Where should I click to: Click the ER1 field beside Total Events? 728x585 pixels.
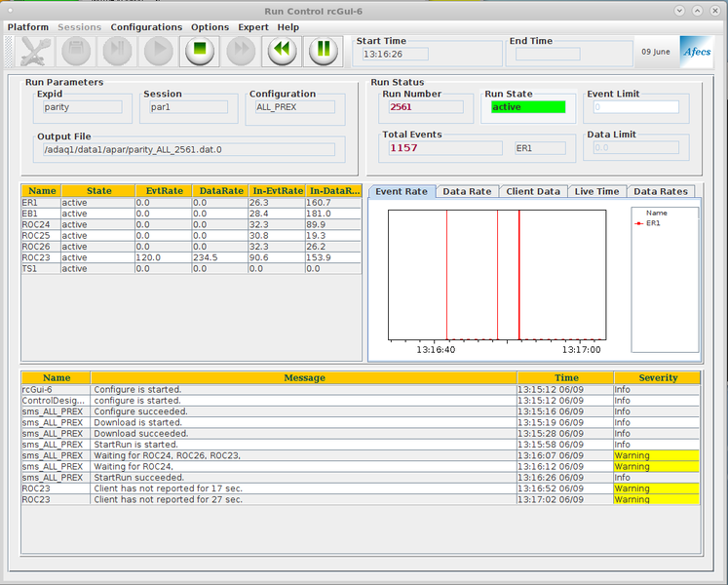pyautogui.click(x=540, y=148)
